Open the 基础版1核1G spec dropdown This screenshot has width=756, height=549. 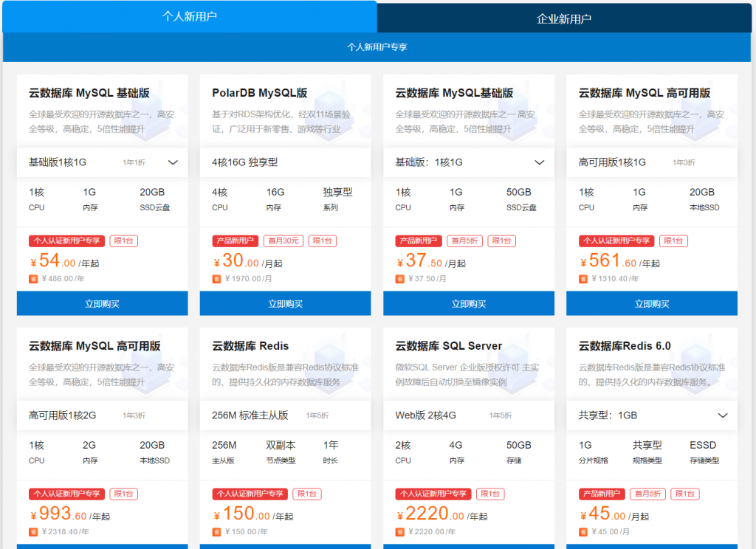[x=102, y=162]
